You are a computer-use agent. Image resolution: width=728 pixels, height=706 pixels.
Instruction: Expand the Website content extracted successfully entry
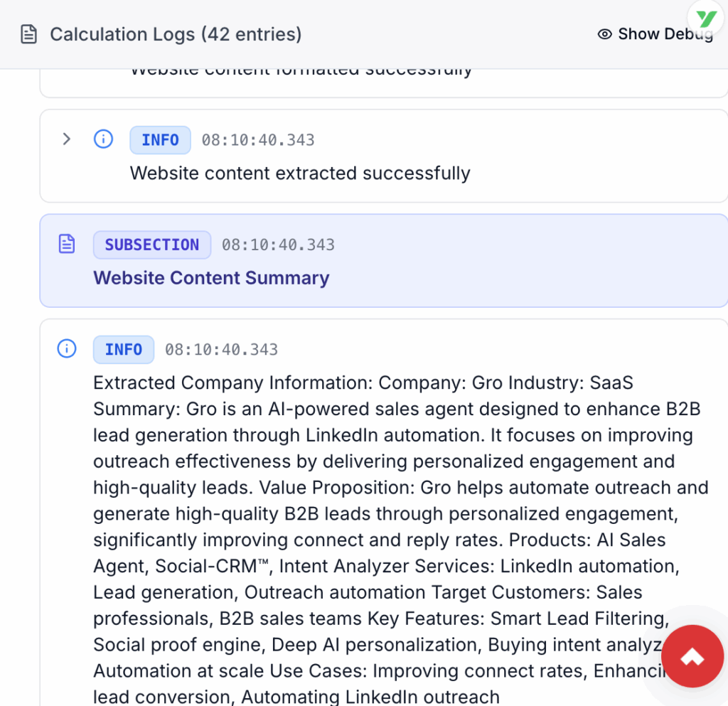tap(66, 139)
